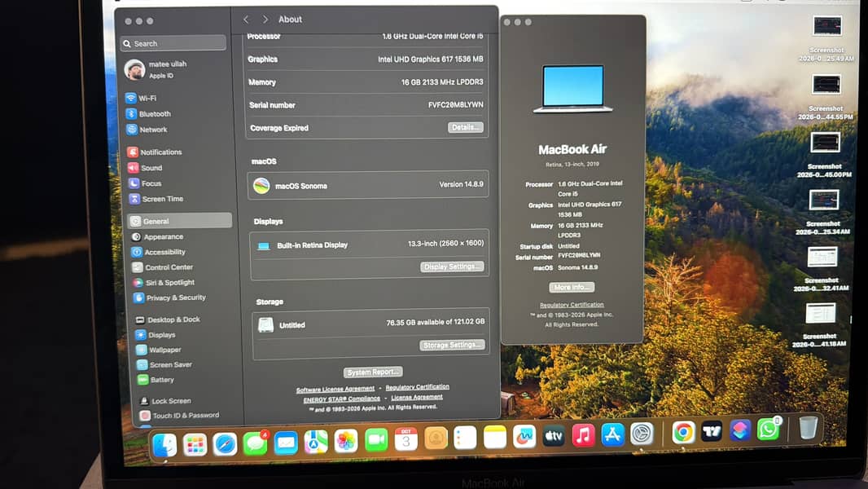Open Calendar from the Dock
The height and width of the screenshot is (489, 868).
[406, 440]
